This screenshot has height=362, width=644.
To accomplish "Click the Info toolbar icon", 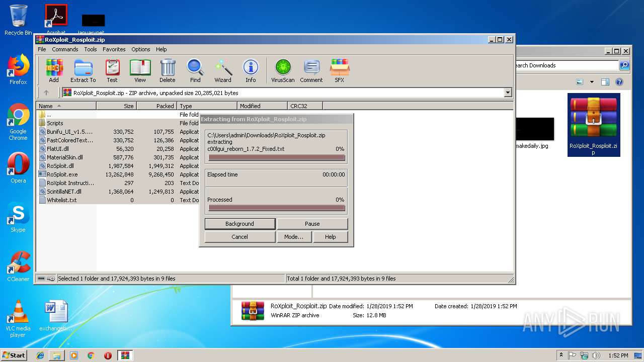I will click(x=251, y=70).
